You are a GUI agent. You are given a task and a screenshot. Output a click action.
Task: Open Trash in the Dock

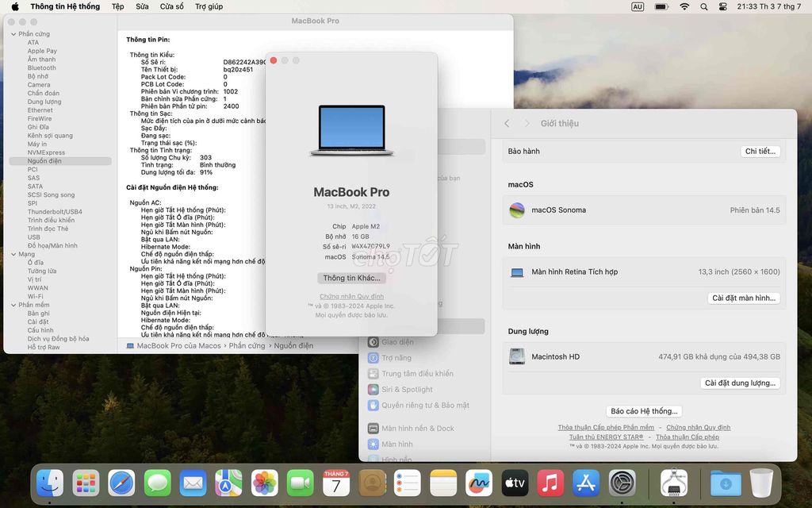(761, 483)
